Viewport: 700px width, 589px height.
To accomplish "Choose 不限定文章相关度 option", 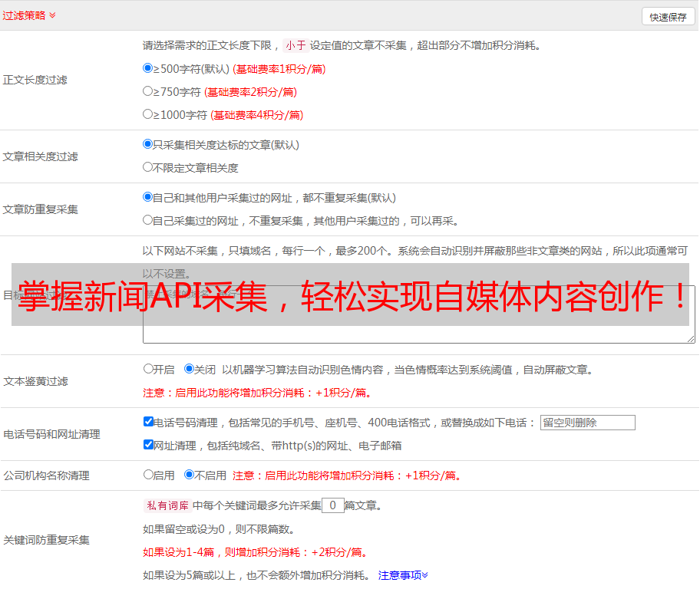I will coord(148,167).
